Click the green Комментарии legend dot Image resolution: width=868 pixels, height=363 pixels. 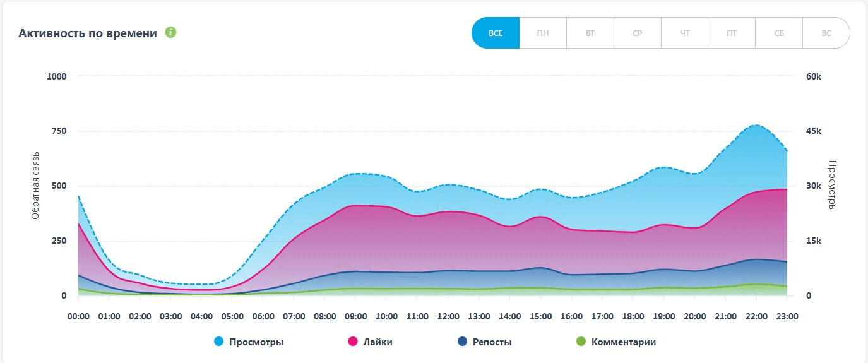[581, 342]
